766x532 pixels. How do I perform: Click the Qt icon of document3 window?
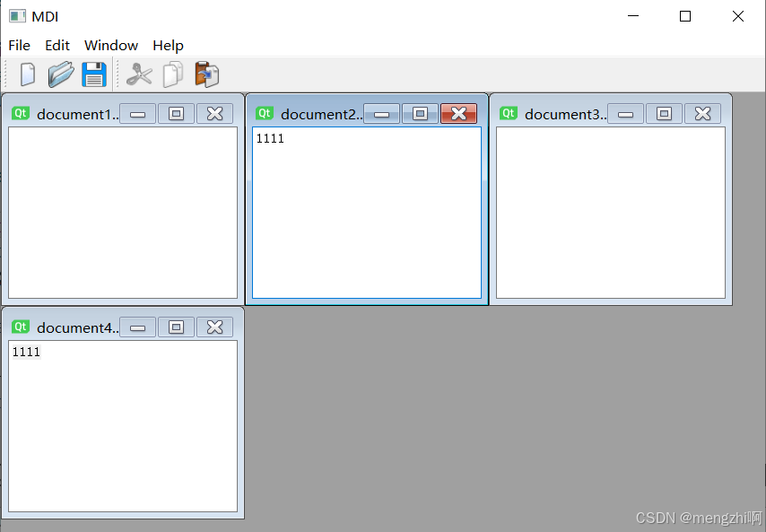(x=509, y=113)
